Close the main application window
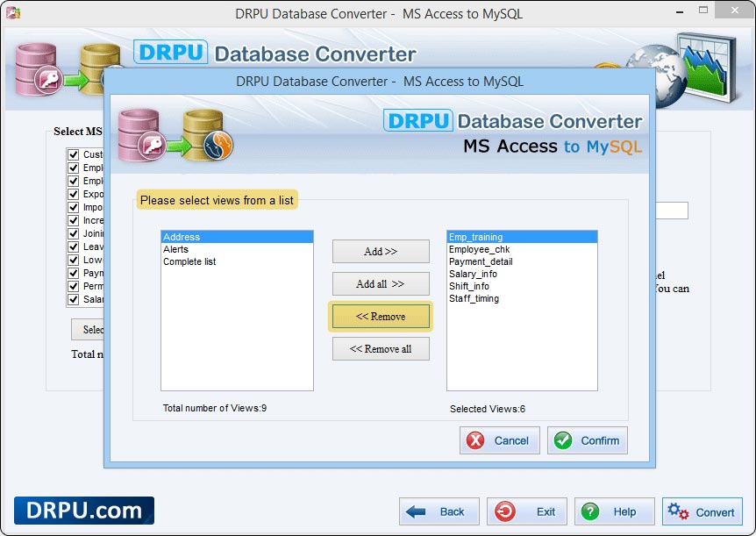Viewport: 756px width, 536px height. [735, 11]
